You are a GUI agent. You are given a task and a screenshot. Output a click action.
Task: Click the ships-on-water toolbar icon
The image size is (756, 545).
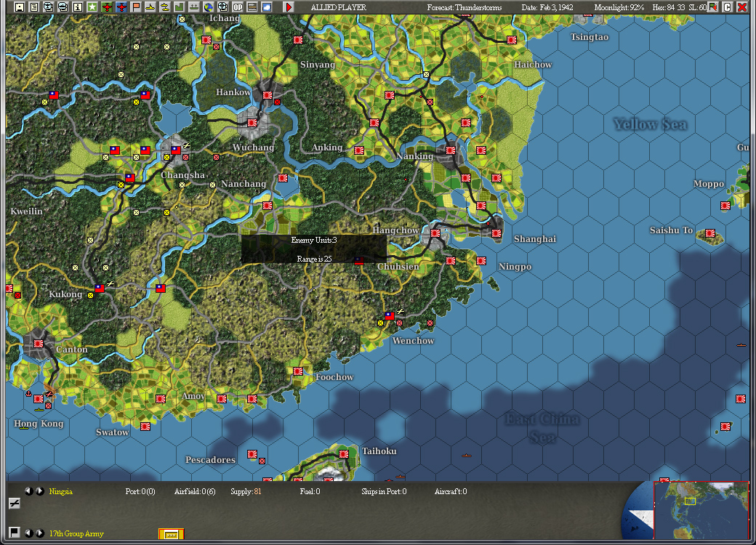[x=194, y=7]
